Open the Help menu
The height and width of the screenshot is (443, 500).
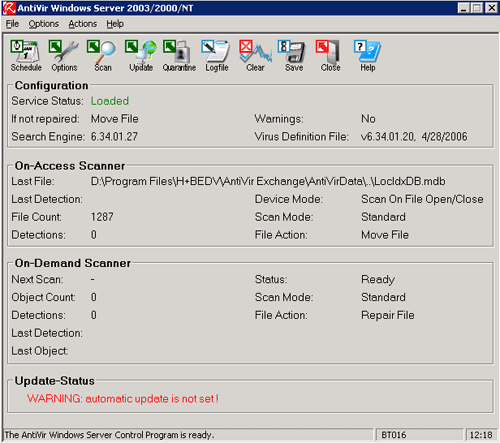click(x=115, y=24)
